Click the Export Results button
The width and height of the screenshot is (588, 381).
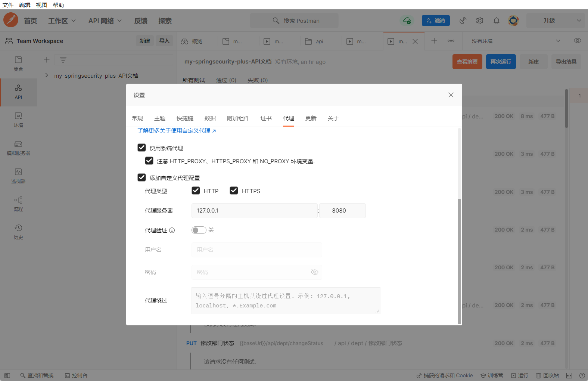coord(566,62)
